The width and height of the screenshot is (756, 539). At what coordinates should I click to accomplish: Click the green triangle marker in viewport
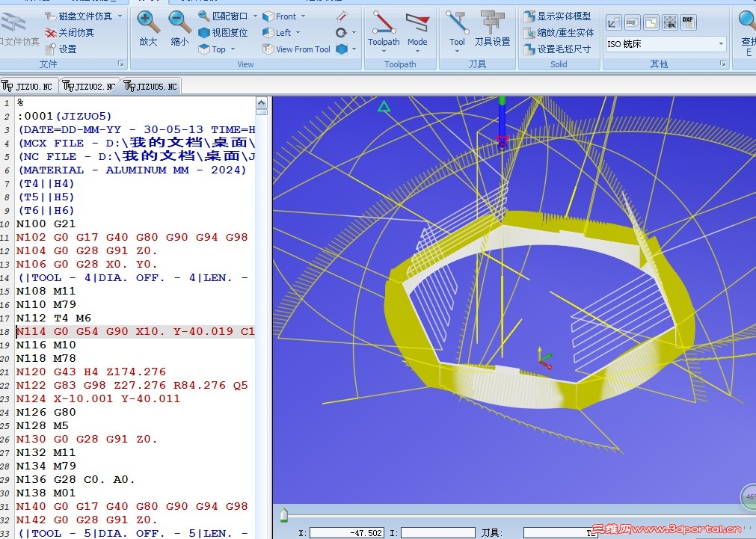pyautogui.click(x=384, y=106)
